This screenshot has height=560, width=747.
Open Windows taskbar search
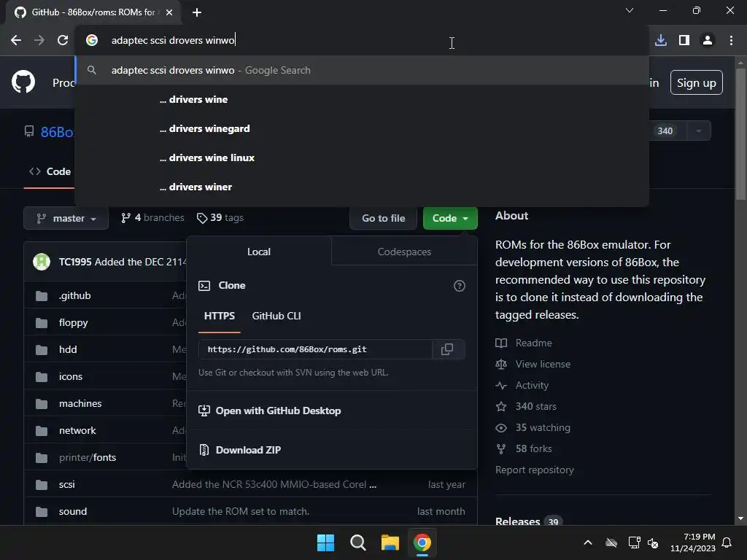[x=357, y=542]
